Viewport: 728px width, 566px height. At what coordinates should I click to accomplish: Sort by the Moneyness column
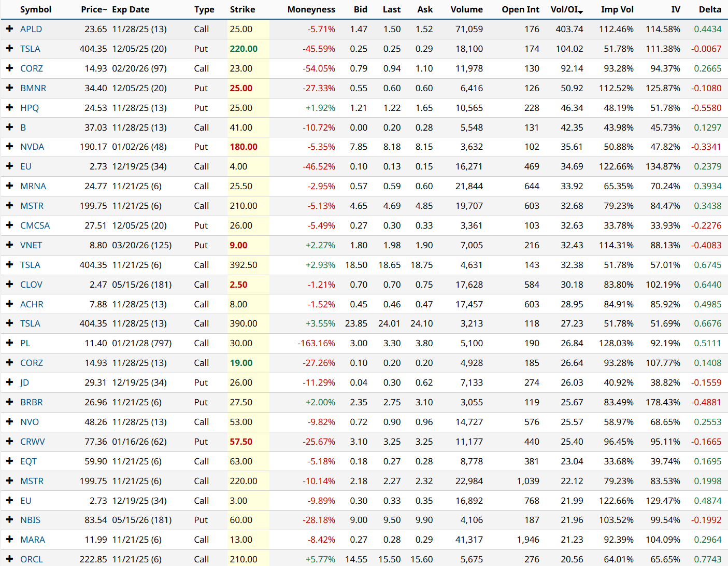coord(311,9)
